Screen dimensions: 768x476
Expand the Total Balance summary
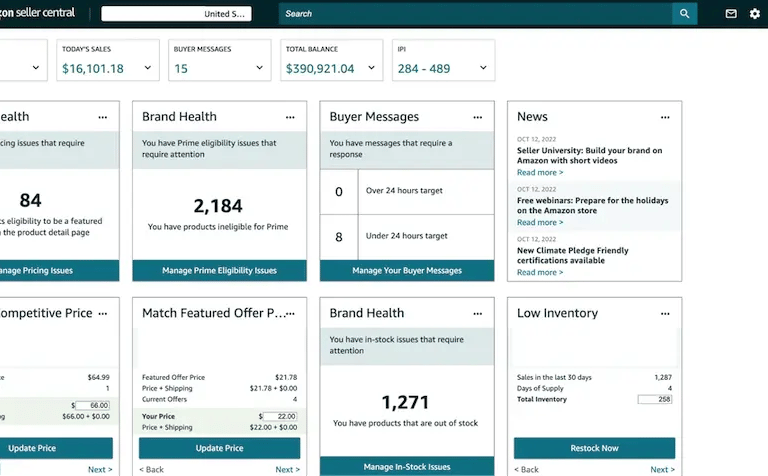click(x=371, y=68)
